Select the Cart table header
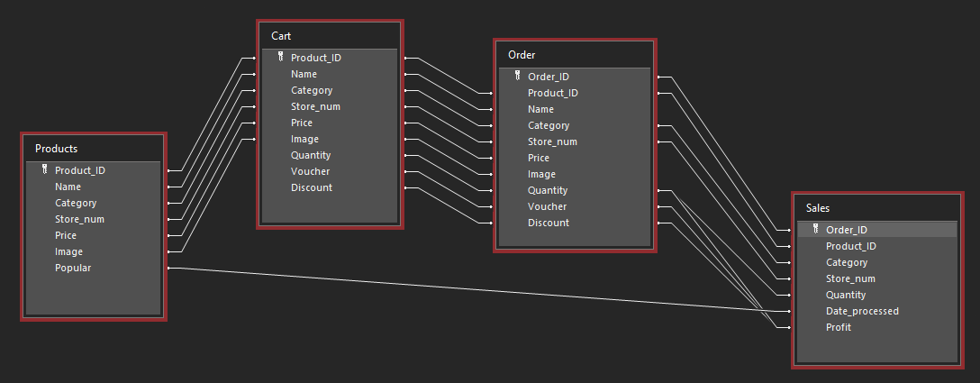980x383 pixels. tap(330, 35)
